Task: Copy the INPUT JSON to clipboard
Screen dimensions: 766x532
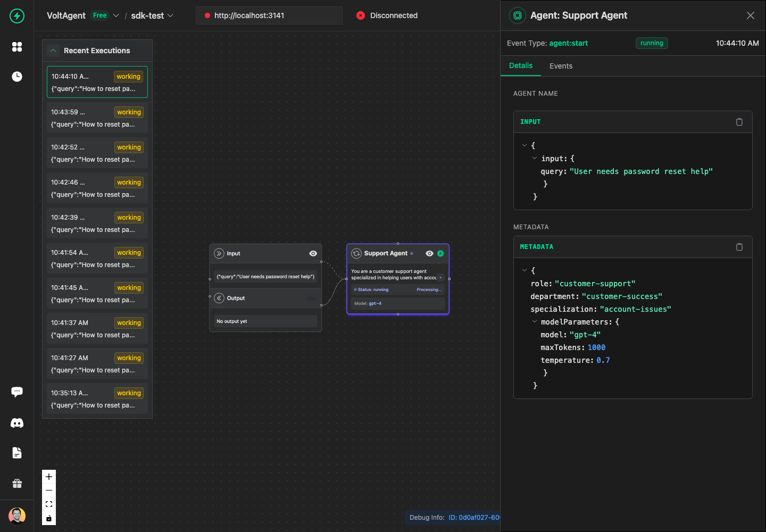Action: click(x=739, y=122)
